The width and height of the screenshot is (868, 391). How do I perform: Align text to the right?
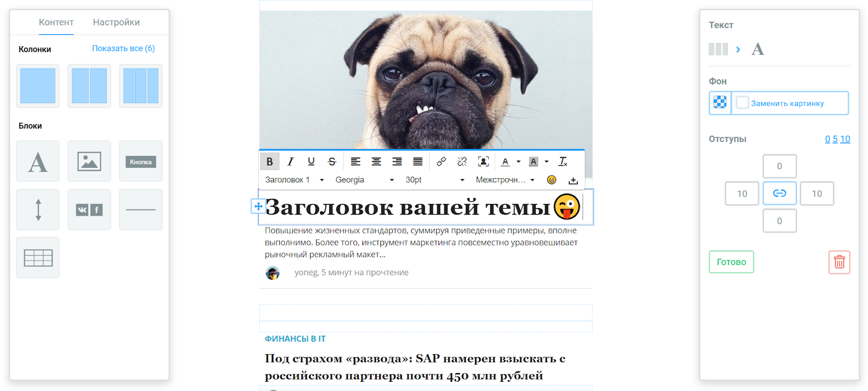tap(397, 162)
